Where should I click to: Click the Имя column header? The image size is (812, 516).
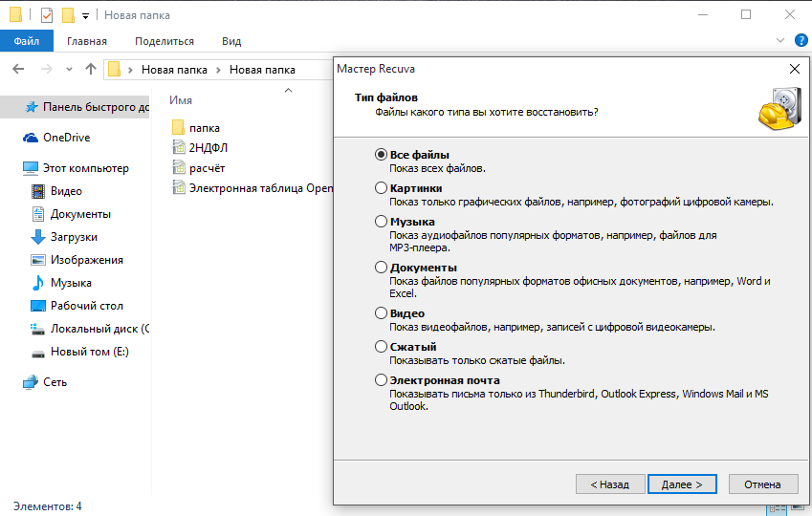point(181,100)
